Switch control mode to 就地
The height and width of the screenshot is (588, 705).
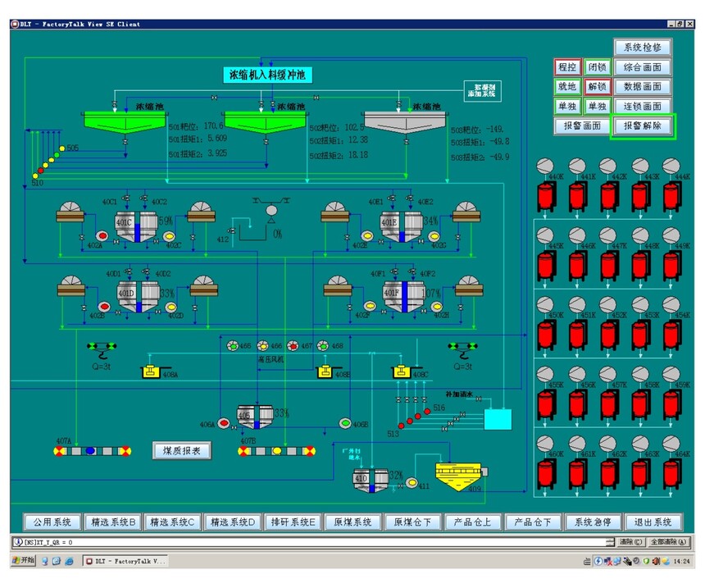pyautogui.click(x=567, y=86)
